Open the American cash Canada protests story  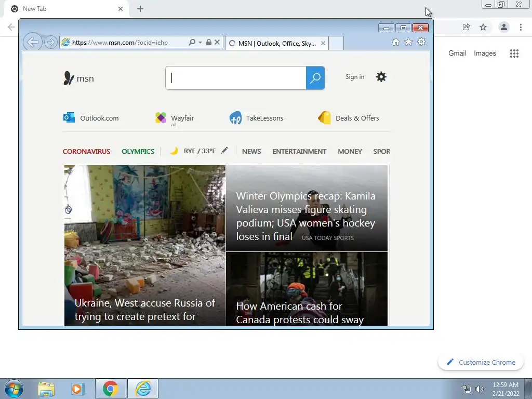click(307, 289)
